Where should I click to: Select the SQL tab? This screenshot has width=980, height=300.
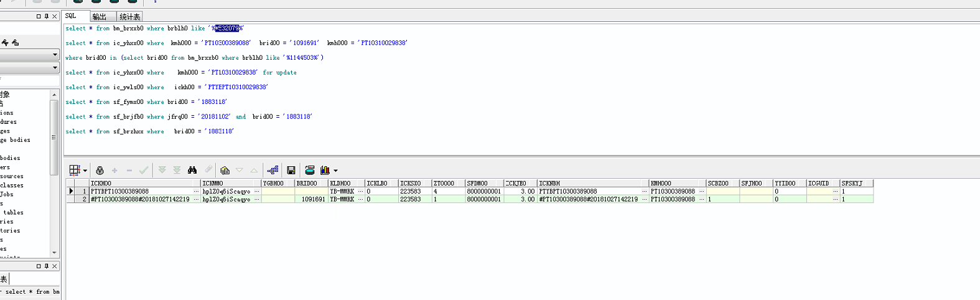71,16
